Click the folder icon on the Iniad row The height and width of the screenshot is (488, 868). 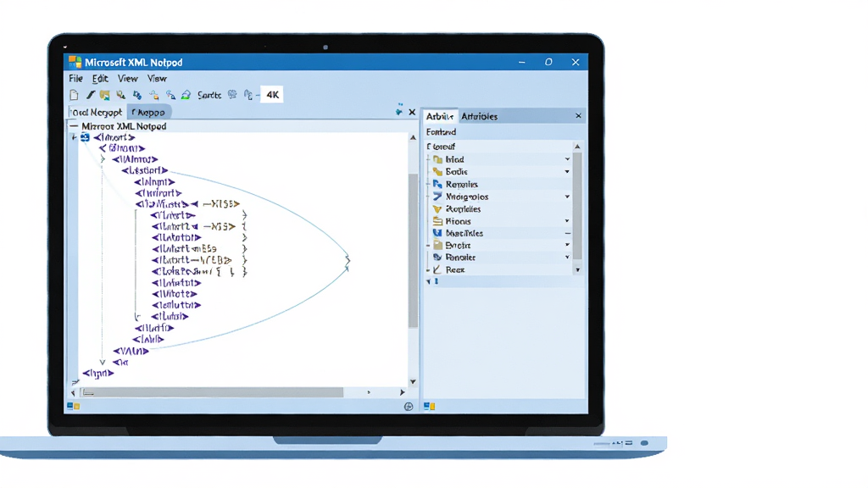(438, 159)
